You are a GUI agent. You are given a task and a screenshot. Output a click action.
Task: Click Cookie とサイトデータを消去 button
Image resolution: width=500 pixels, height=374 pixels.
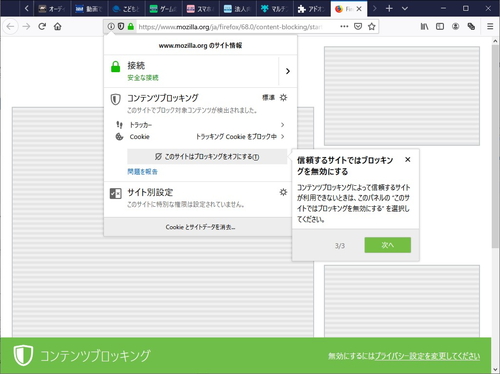[x=200, y=227]
